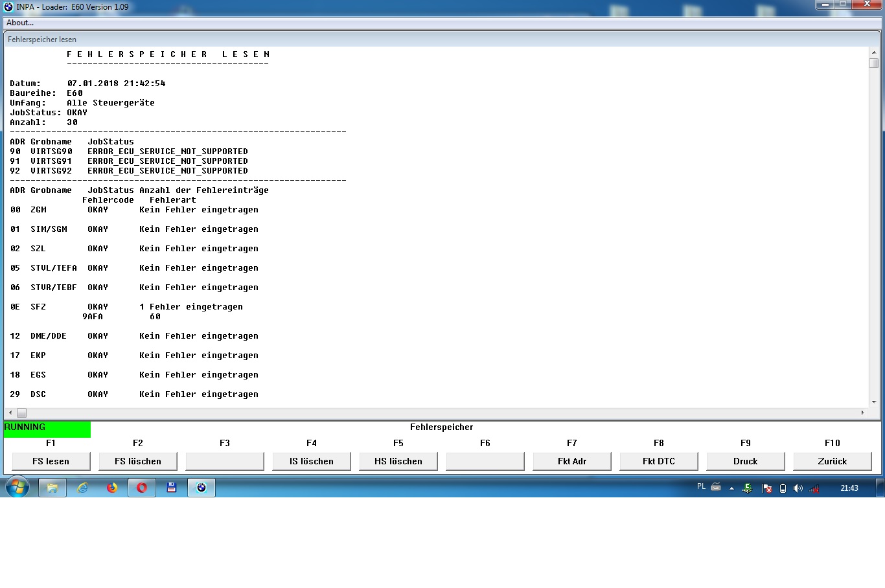
Task: Switch to Opera browser in taskbar
Action: coord(142,488)
